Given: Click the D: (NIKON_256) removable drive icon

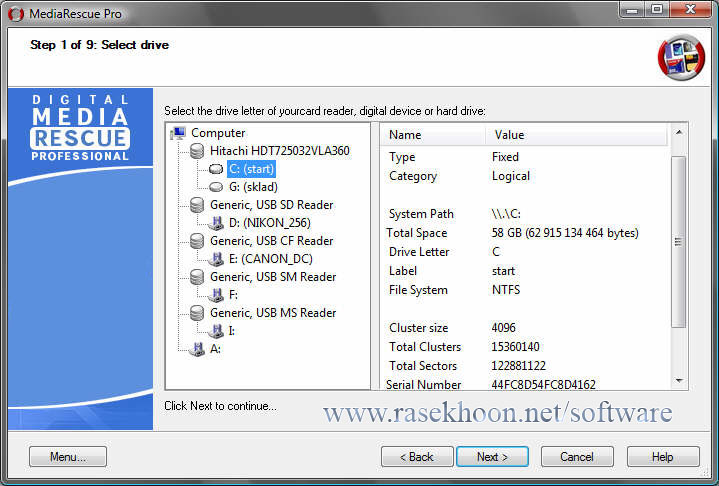Looking at the screenshot, I should click(216, 223).
